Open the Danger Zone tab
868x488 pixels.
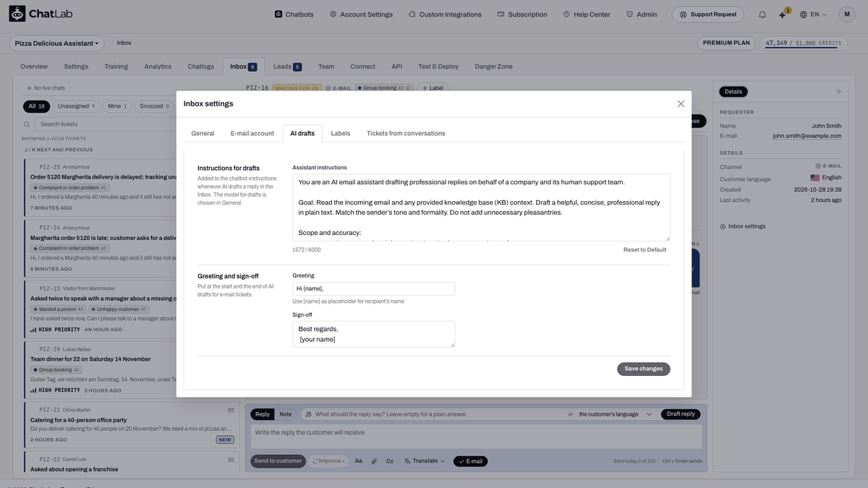click(493, 67)
